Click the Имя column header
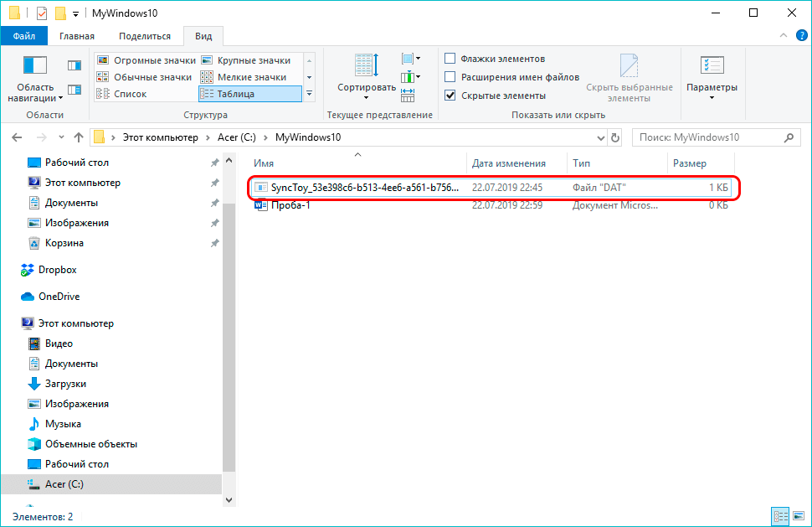The width and height of the screenshot is (812, 527). click(265, 163)
